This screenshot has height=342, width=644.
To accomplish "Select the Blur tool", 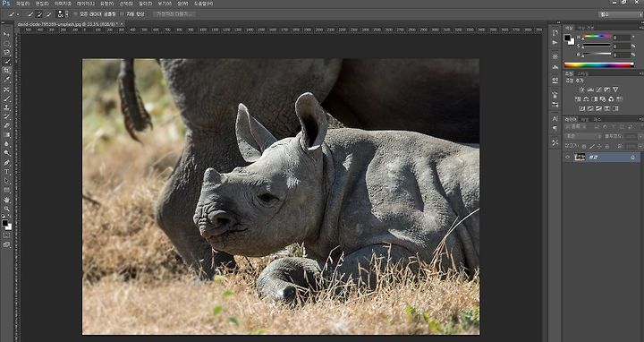I will (x=6, y=144).
